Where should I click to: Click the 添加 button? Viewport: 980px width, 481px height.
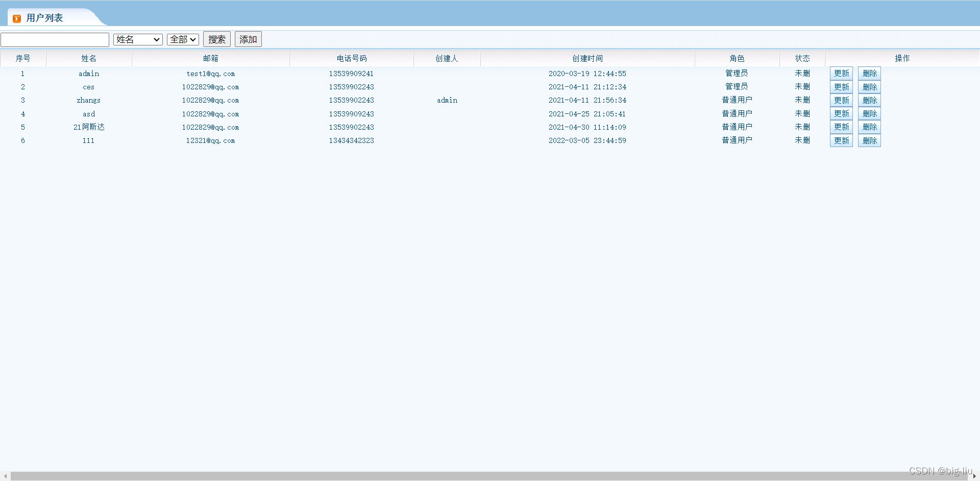248,39
